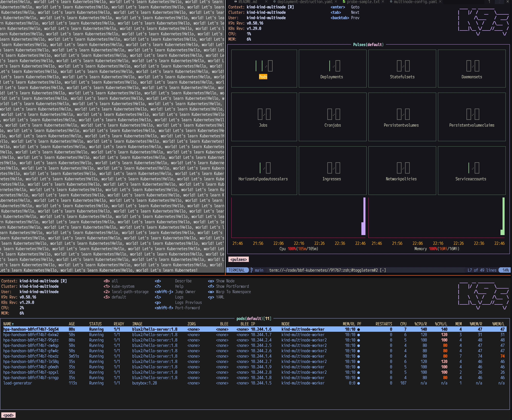Click the Statefulsets pulse chart
Screen dimensions: 512x420
403,66
